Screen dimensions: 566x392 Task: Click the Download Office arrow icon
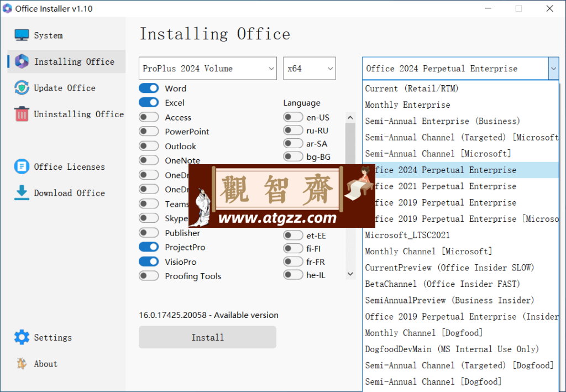tap(22, 193)
